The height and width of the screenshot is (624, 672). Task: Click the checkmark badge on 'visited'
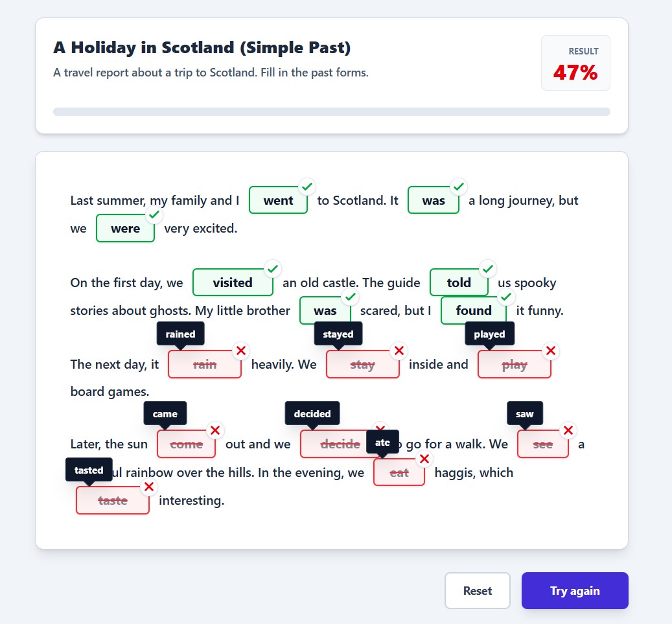point(273,269)
